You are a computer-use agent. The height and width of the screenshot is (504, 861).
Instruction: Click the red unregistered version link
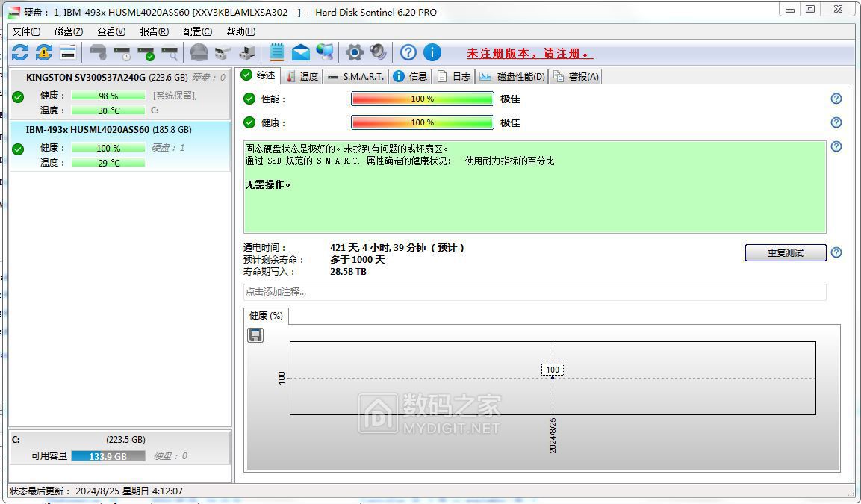pyautogui.click(x=529, y=54)
